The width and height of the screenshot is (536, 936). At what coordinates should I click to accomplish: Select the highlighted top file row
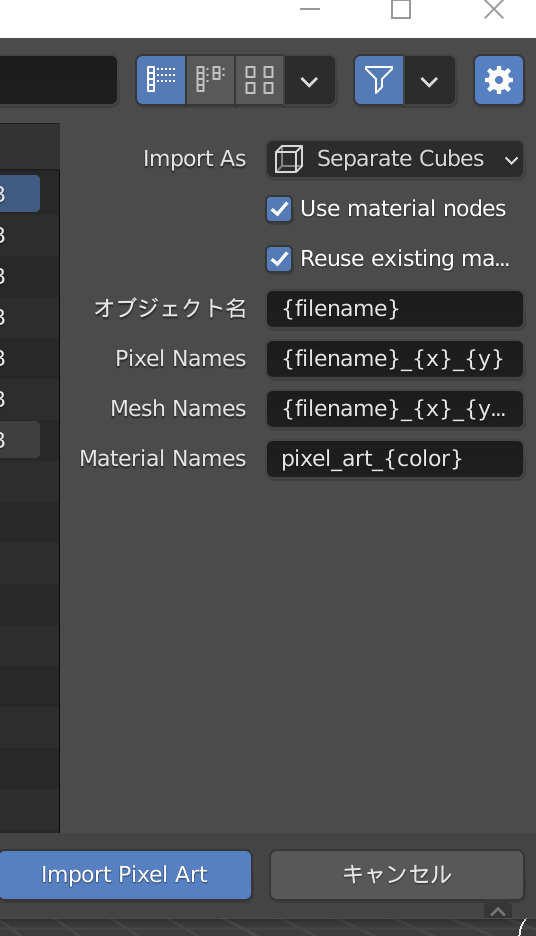[20, 193]
